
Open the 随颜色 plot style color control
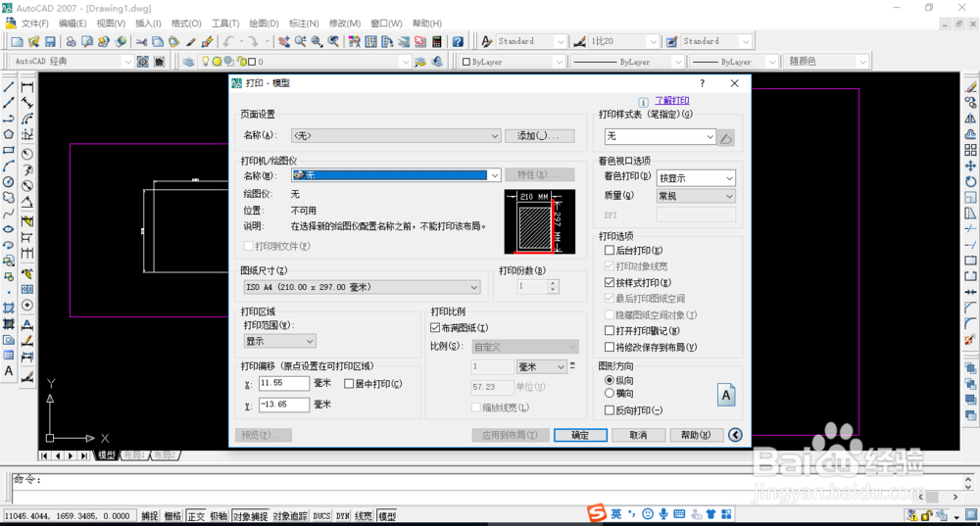pos(827,62)
